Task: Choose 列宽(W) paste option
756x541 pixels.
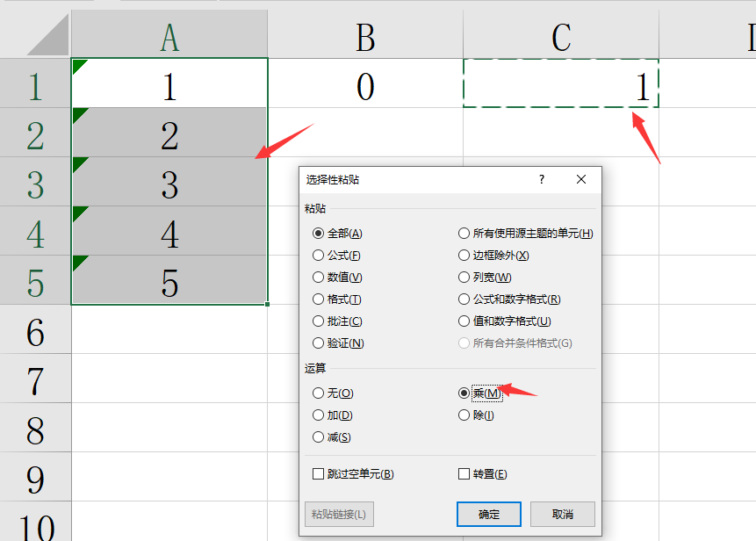Action: coord(485,278)
